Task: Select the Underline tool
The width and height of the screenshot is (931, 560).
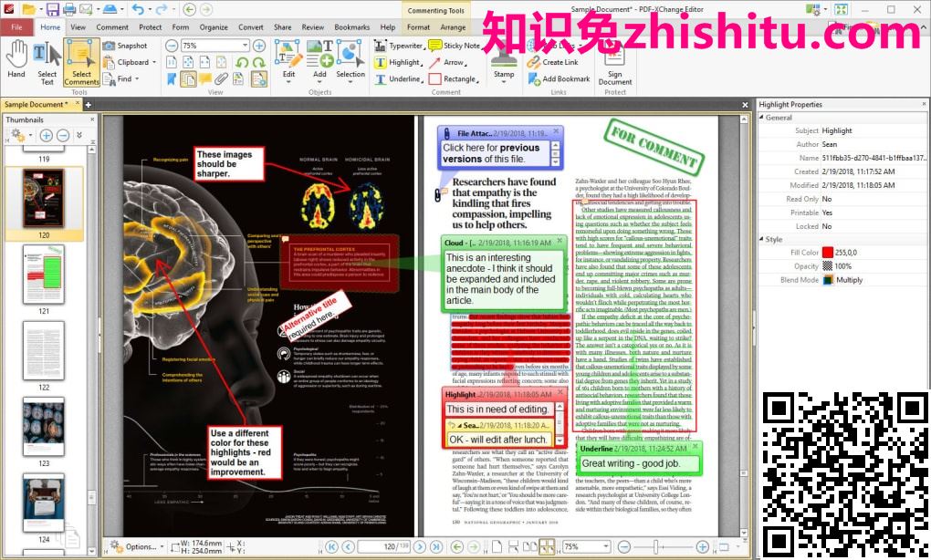Action: (x=398, y=79)
